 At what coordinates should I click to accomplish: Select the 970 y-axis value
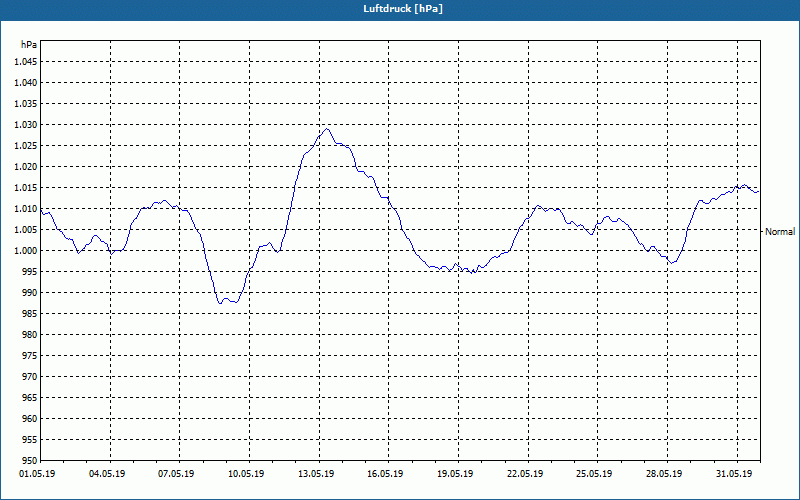(30, 377)
